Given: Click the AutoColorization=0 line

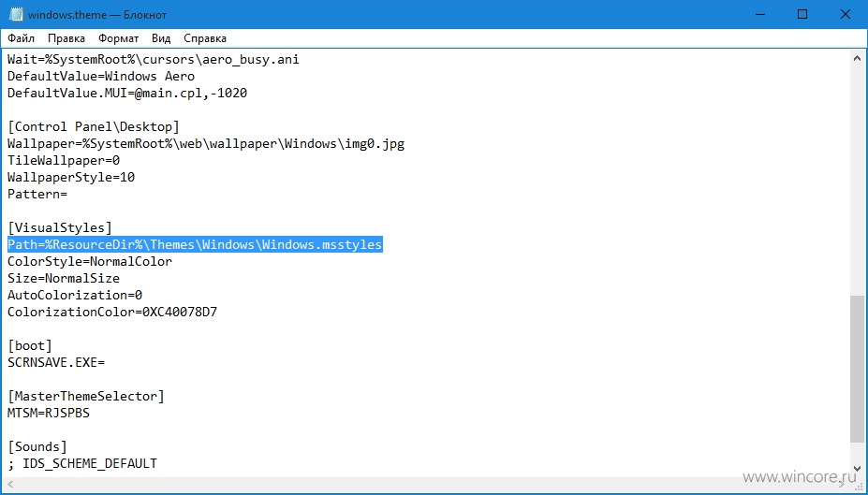Looking at the screenshot, I should coord(75,295).
